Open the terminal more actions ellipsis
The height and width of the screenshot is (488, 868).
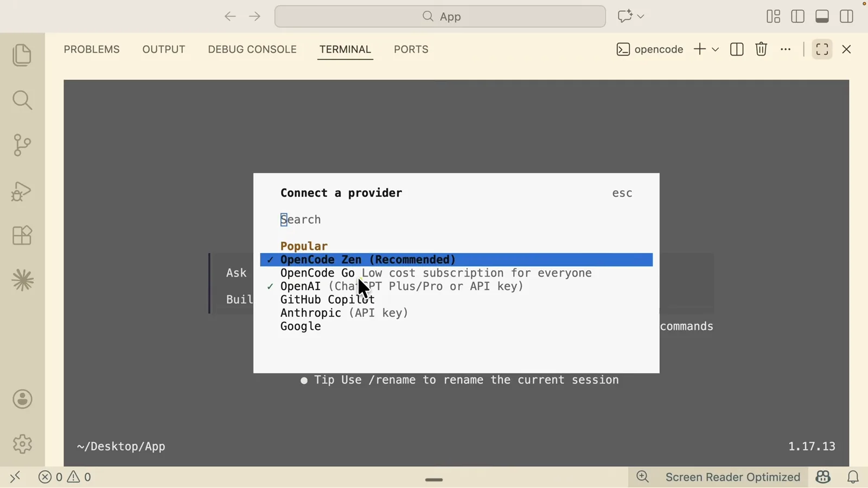[786, 49]
